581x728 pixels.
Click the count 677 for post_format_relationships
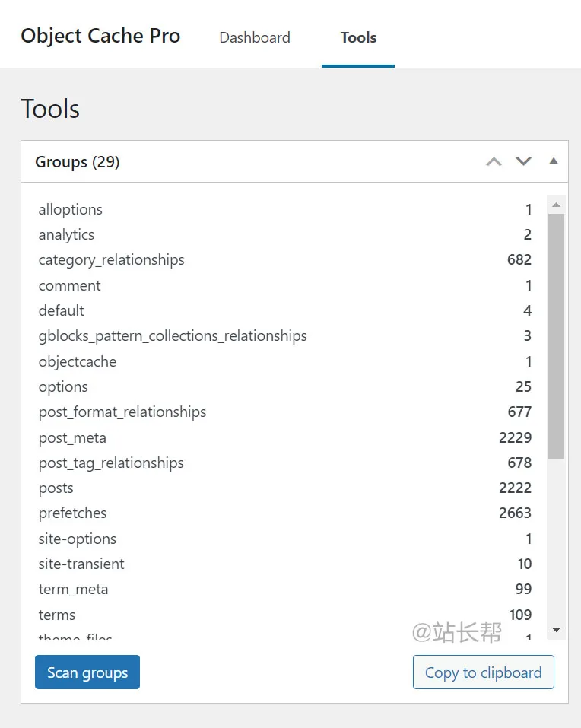coord(519,412)
